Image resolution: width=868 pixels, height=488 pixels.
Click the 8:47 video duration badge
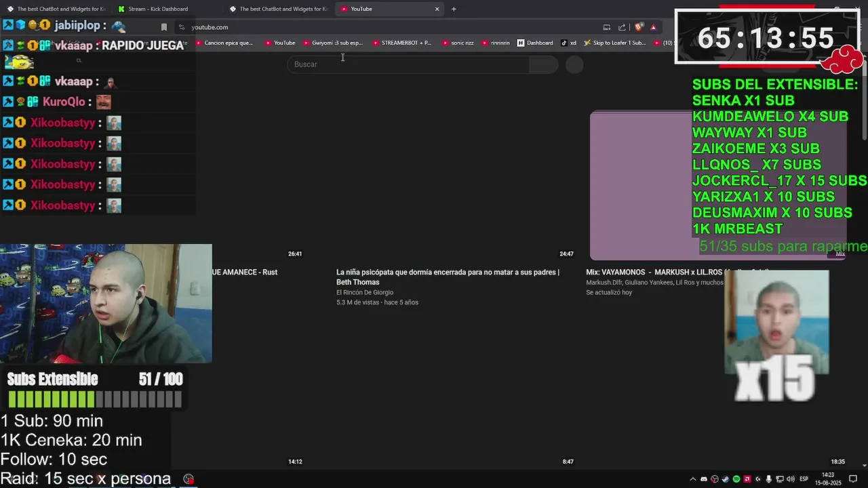pos(568,462)
